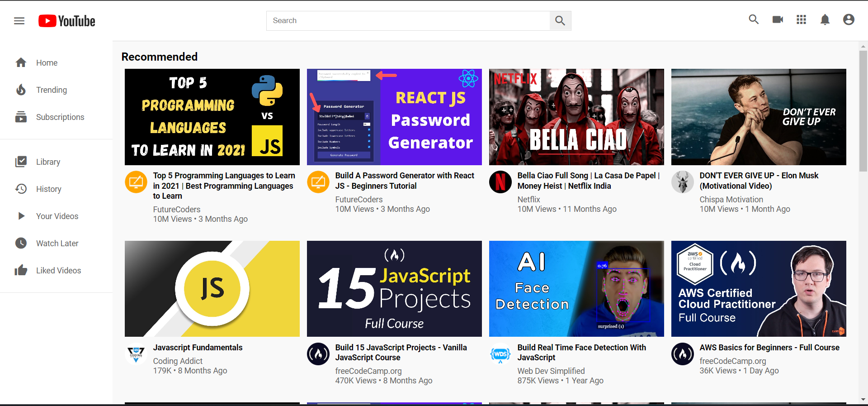This screenshot has height=406, width=868.
Task: Click the YouTube logo
Action: coord(67,21)
